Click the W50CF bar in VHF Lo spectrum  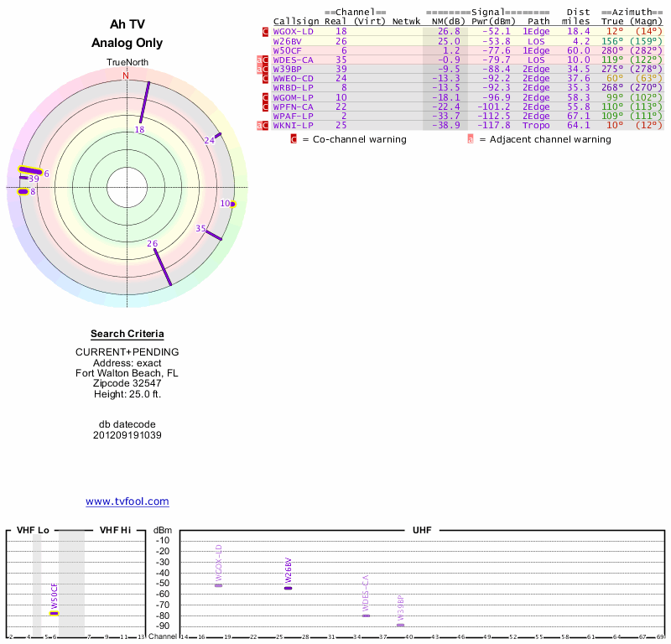tap(55, 613)
